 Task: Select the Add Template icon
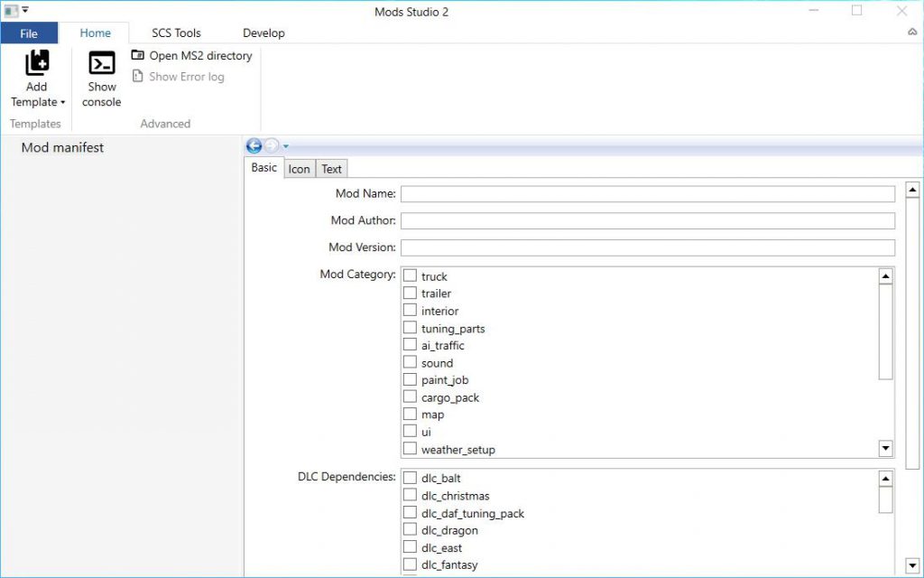pyautogui.click(x=36, y=62)
